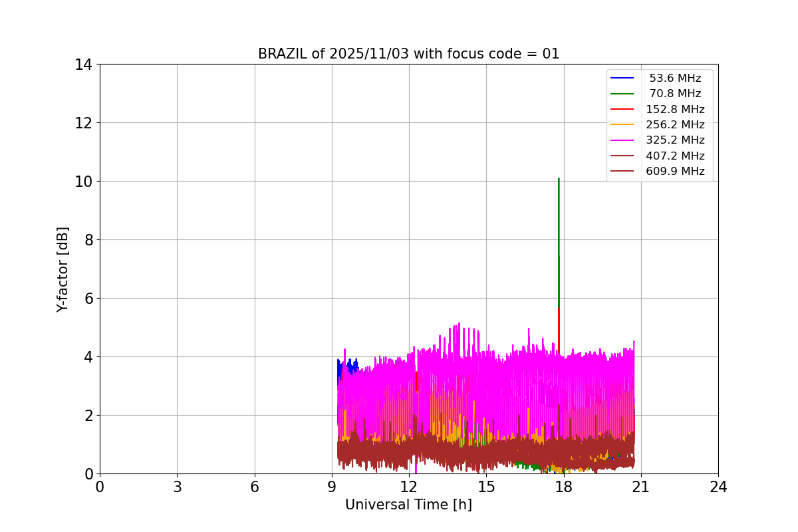Screen dimensions: 798x532
Task: Select the 325.2 MHz legend label
Action: click(x=675, y=140)
